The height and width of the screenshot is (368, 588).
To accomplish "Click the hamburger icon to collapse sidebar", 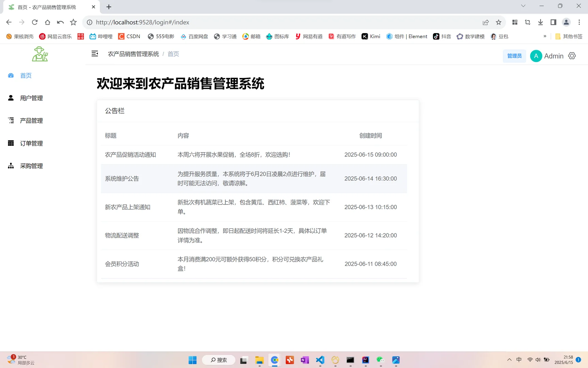I will coord(95,53).
